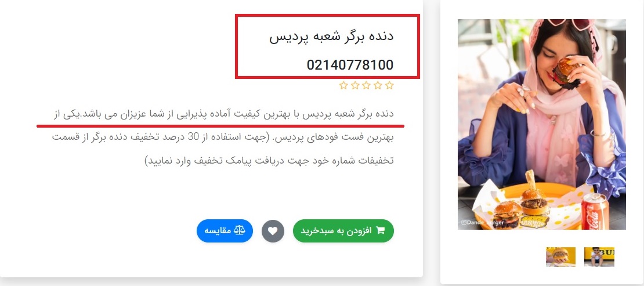Image resolution: width=644 pixels, height=286 pixels.
Task: Give a five-star rating with the last star
Action: (x=344, y=85)
